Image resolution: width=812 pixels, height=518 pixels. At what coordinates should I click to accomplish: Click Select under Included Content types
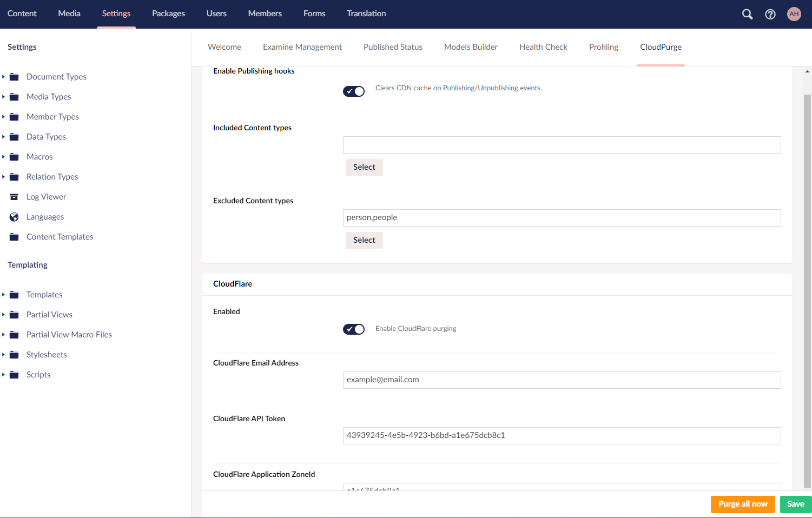click(364, 168)
